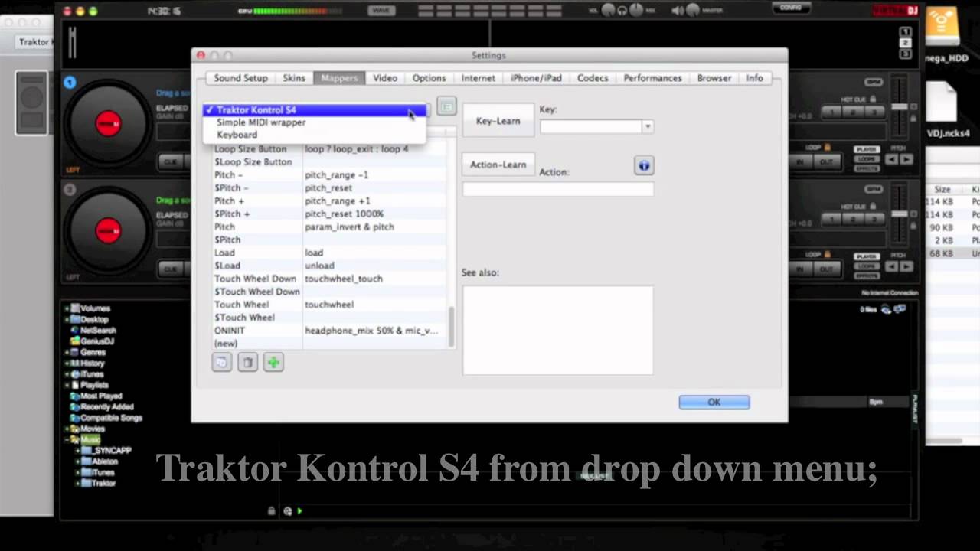The image size is (980, 551).
Task: Click pitch increase arrow on the lower right deck
Action: coord(906,267)
